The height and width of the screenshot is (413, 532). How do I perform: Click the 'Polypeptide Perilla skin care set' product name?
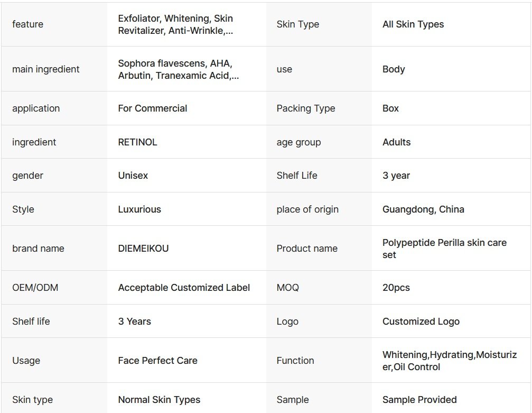(444, 249)
